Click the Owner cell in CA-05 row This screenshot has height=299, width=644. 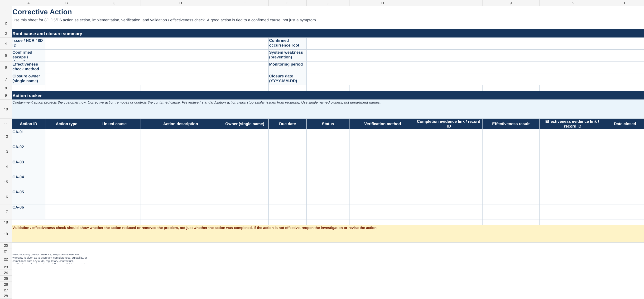point(245,197)
